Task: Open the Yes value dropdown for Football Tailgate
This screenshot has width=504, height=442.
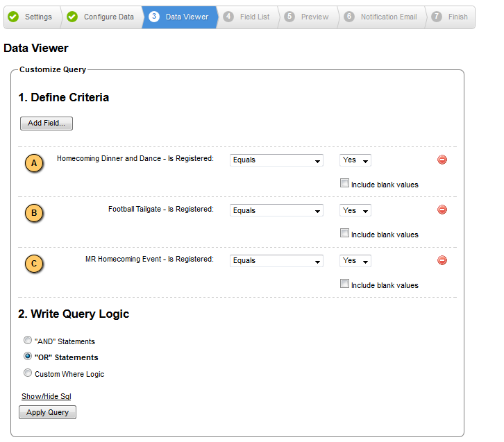Action: tap(355, 210)
